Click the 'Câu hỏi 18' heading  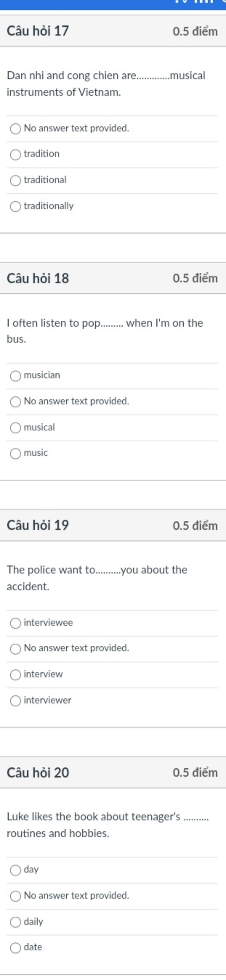(38, 278)
